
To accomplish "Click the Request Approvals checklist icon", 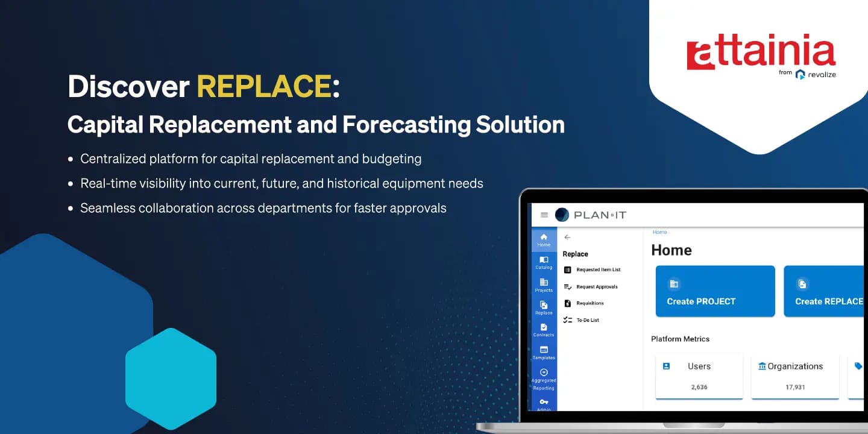I will click(567, 287).
